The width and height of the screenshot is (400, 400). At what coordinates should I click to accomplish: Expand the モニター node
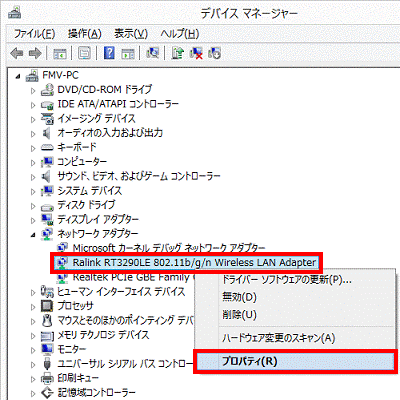tap(33, 350)
